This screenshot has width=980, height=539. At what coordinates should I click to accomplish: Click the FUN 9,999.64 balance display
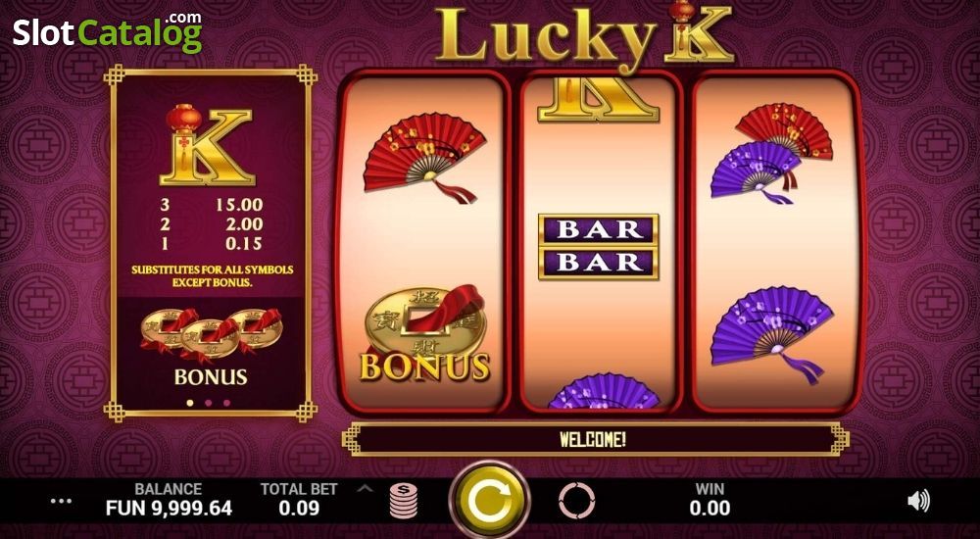[169, 508]
